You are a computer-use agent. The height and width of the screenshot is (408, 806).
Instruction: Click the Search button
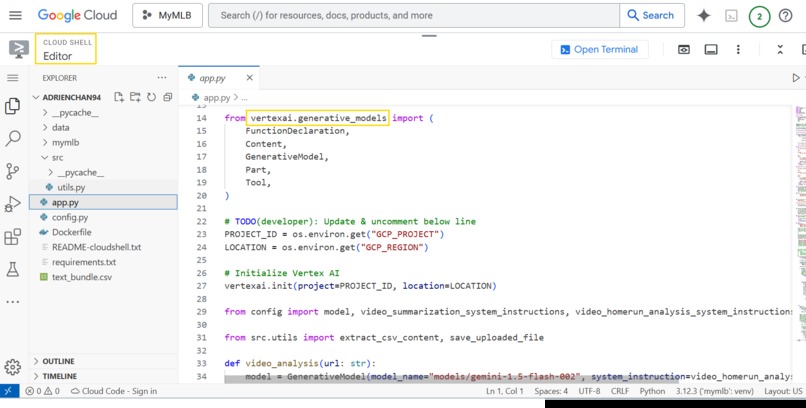point(651,15)
